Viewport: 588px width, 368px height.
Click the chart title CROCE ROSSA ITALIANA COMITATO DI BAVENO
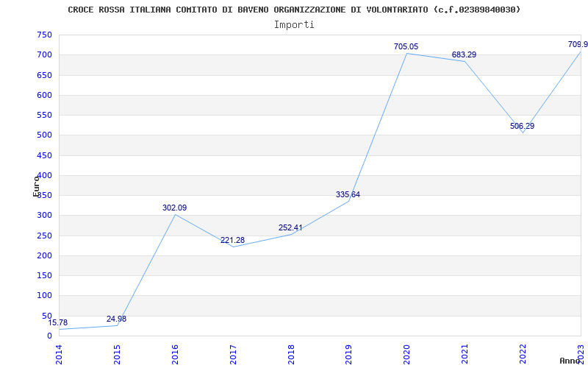pos(295,10)
